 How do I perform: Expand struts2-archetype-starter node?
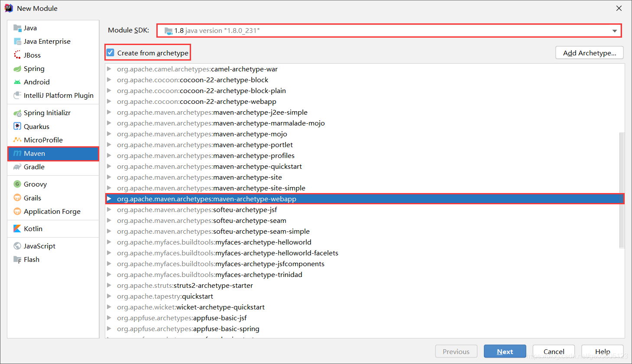click(109, 285)
